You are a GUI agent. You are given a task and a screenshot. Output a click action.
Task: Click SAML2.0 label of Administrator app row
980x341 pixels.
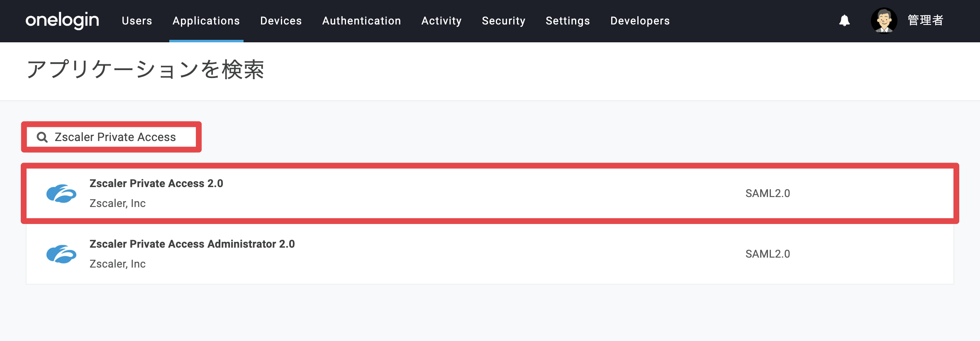pos(768,254)
